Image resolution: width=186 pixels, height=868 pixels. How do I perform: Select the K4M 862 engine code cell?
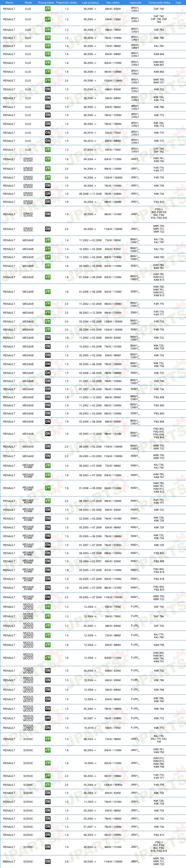tap(159, 72)
